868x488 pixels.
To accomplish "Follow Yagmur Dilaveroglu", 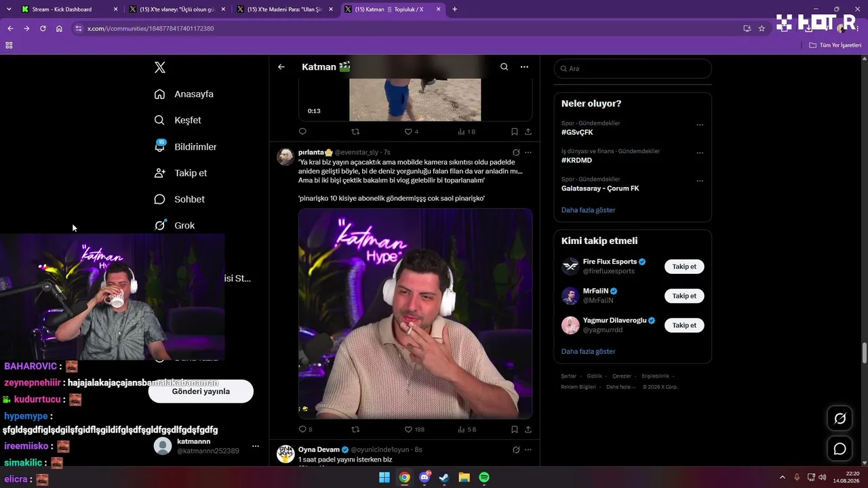I will 684,325.
